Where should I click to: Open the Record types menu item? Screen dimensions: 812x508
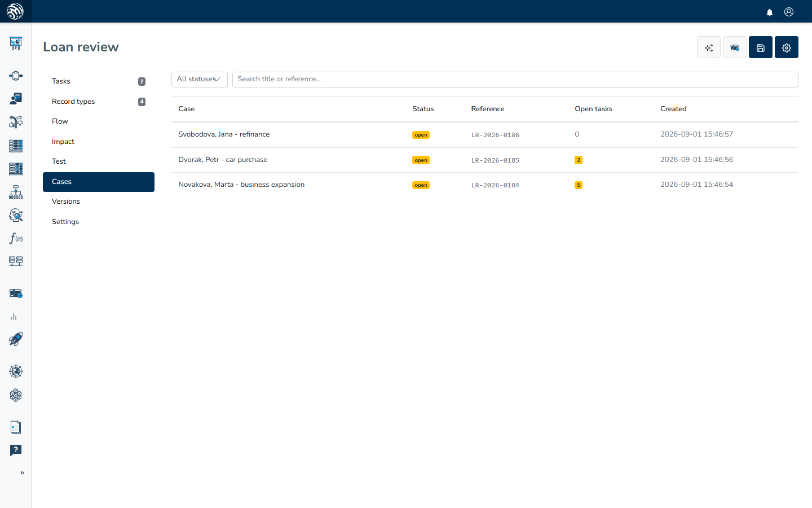(x=99, y=102)
